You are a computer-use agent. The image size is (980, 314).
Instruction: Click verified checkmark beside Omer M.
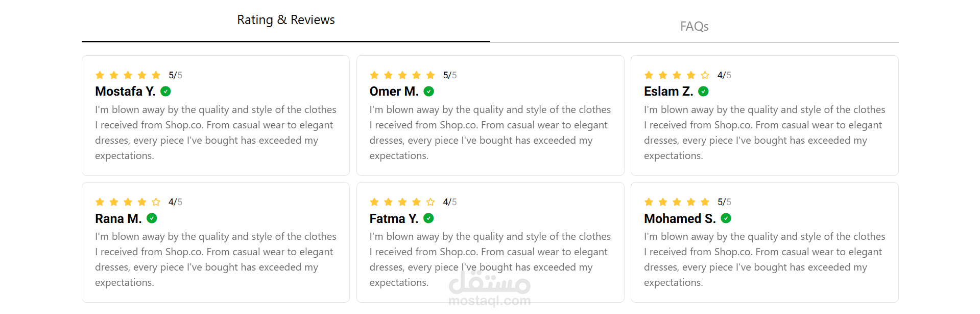click(429, 92)
